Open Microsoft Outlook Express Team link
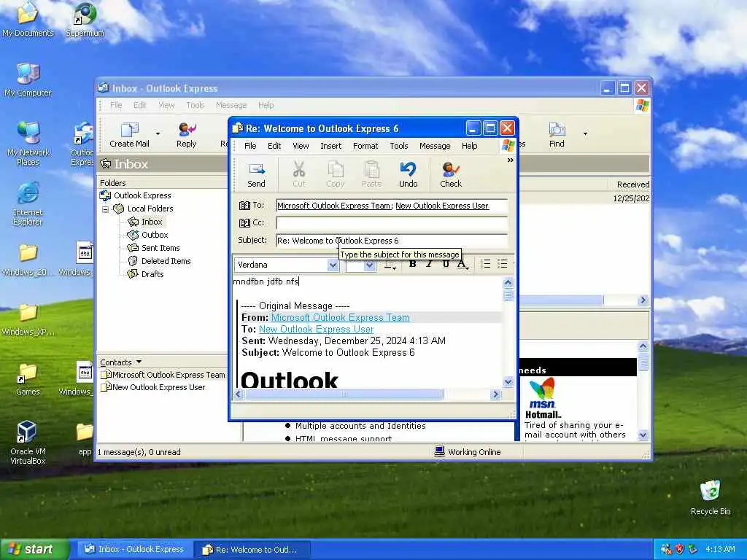The width and height of the screenshot is (747, 560). [340, 318]
